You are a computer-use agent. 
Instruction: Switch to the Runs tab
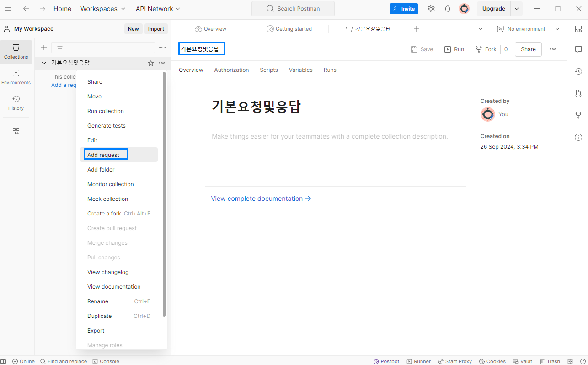click(x=330, y=70)
